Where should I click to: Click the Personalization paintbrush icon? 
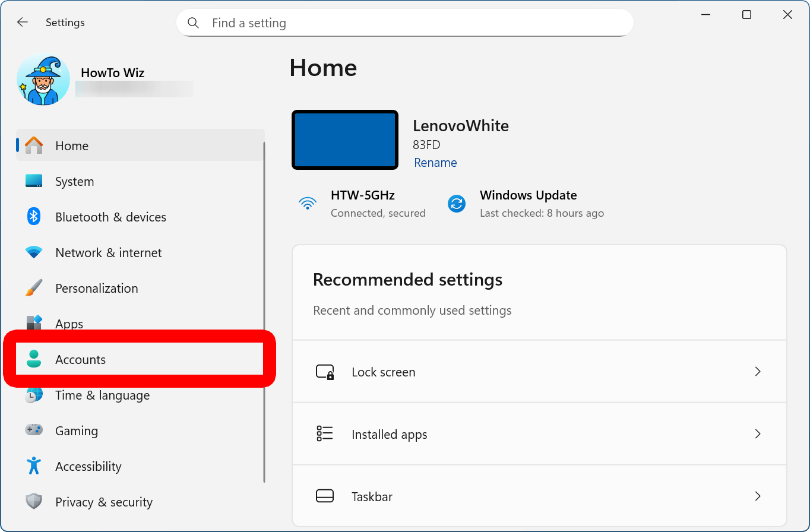(x=34, y=288)
